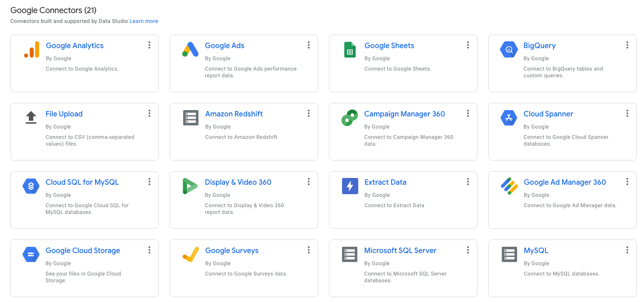Pick the Microsoft SQL Server title
The image size is (644, 302).
pos(400,250)
